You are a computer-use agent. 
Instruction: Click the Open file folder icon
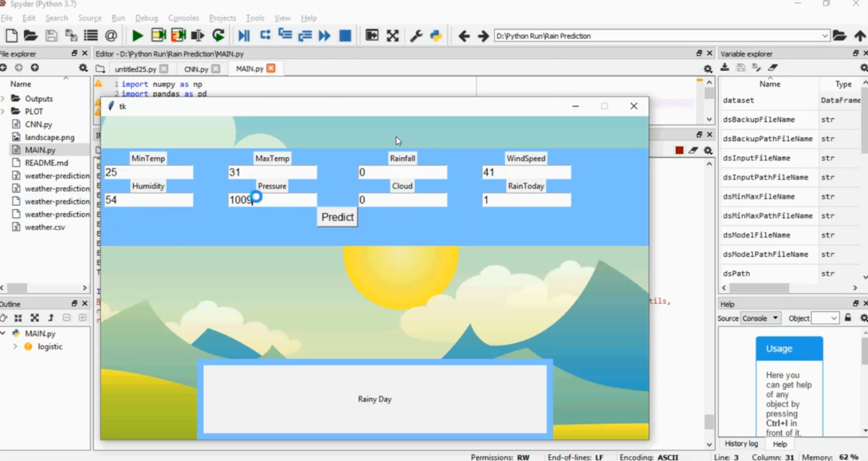click(x=31, y=36)
